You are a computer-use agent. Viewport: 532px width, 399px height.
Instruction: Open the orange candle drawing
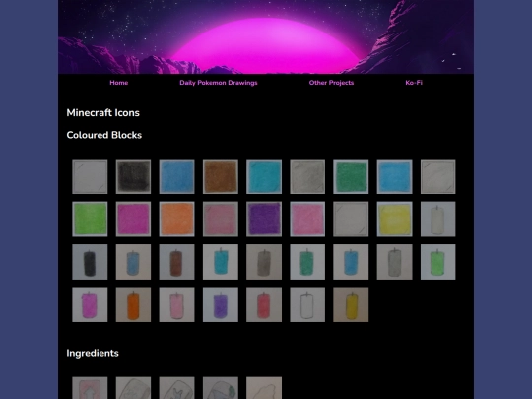pos(133,304)
